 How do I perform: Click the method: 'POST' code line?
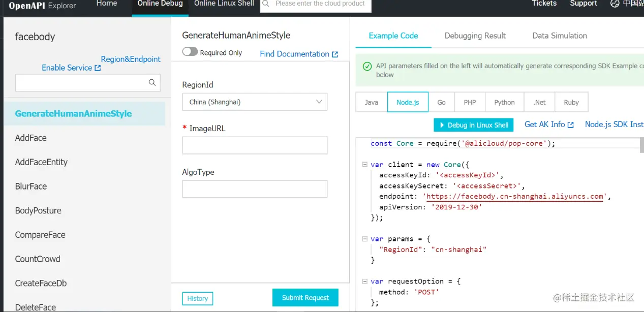tap(409, 292)
